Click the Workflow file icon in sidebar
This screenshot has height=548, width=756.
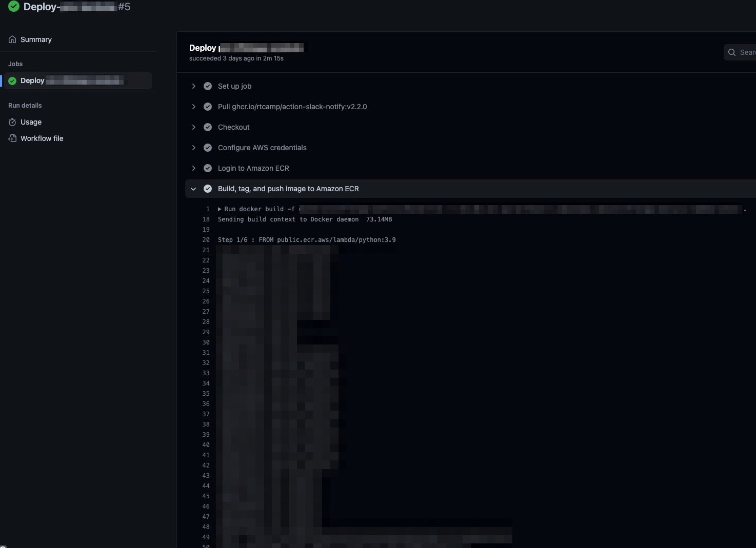coord(12,138)
